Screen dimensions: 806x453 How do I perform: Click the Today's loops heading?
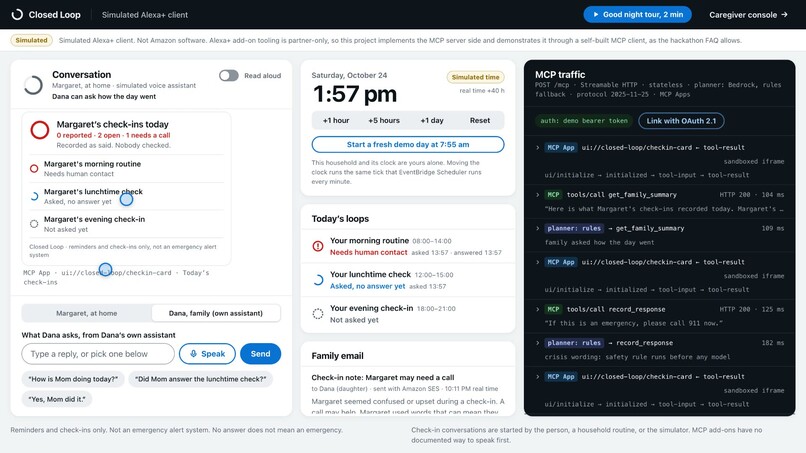click(340, 219)
